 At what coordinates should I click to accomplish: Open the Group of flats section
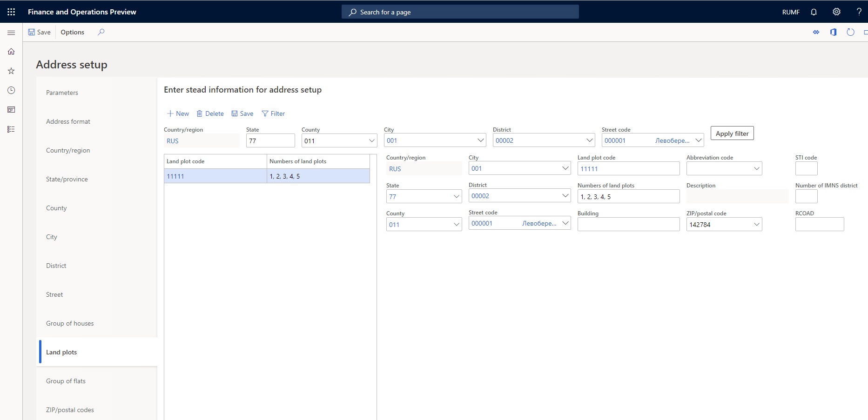pos(66,380)
